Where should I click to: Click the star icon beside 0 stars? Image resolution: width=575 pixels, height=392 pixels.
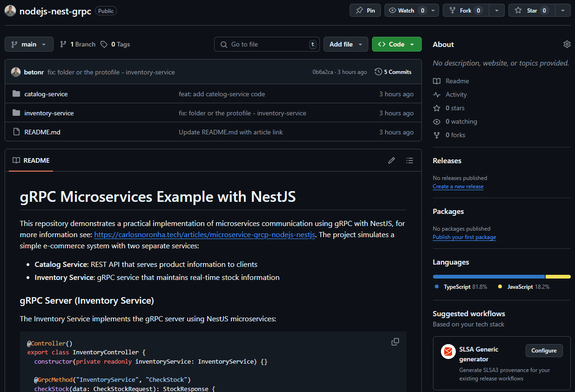pyautogui.click(x=437, y=108)
